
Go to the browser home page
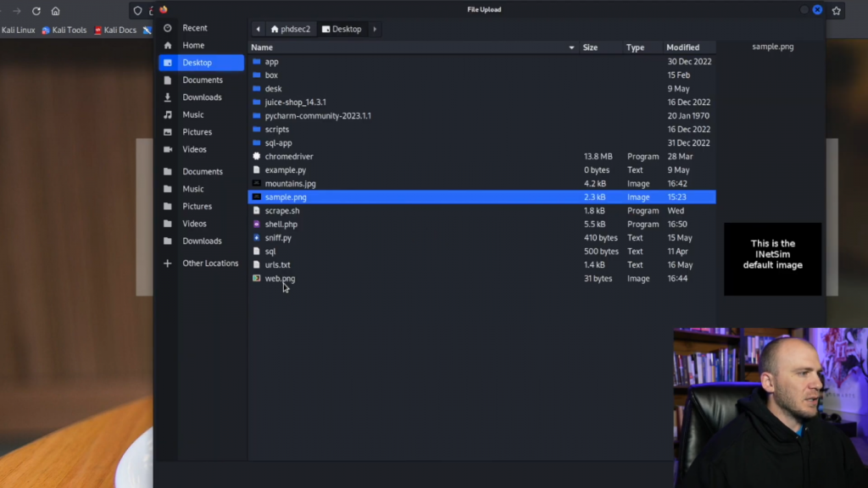(55, 11)
